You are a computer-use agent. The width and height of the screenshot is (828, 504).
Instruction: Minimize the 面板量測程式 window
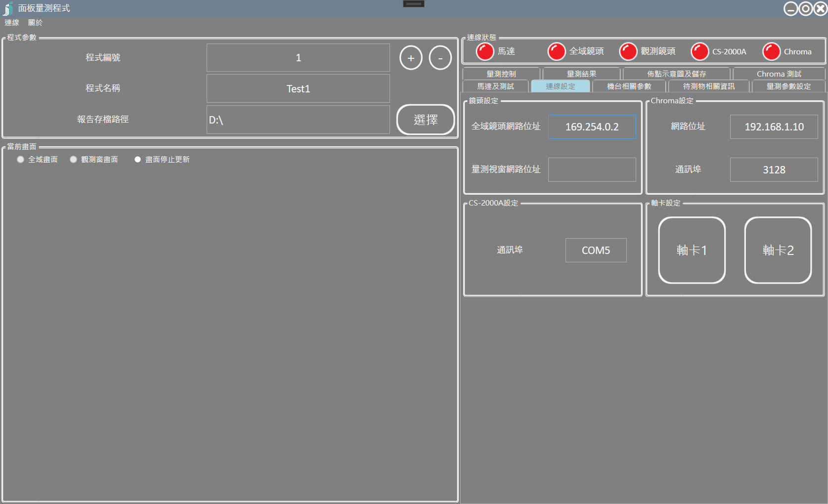pyautogui.click(x=791, y=9)
